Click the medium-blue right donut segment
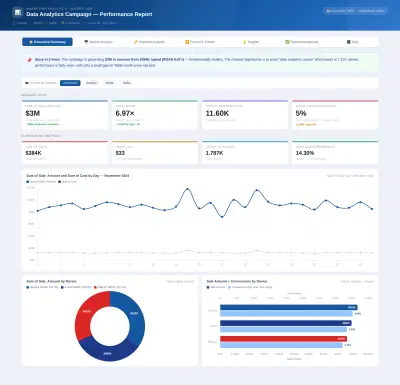 pos(134,314)
